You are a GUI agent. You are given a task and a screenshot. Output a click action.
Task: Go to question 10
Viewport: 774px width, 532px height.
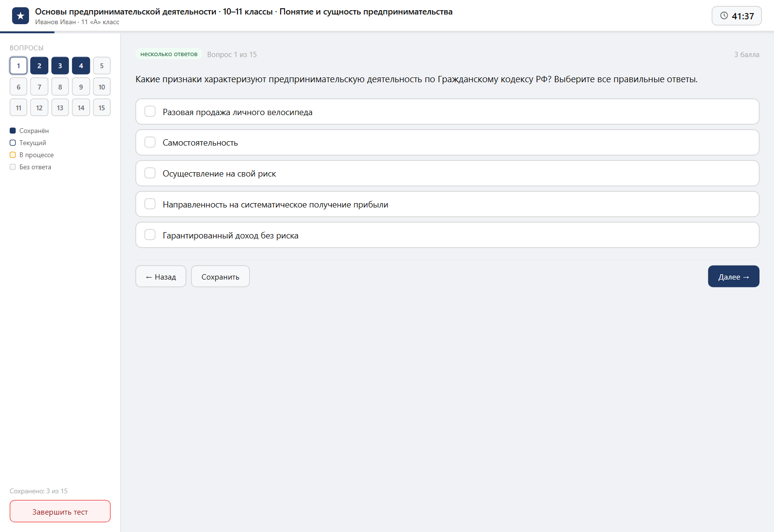[x=102, y=87]
